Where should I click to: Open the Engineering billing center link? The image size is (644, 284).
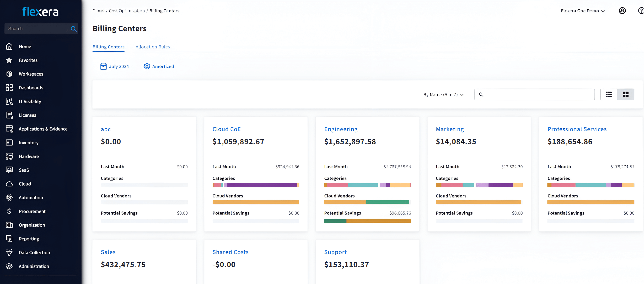tap(341, 129)
